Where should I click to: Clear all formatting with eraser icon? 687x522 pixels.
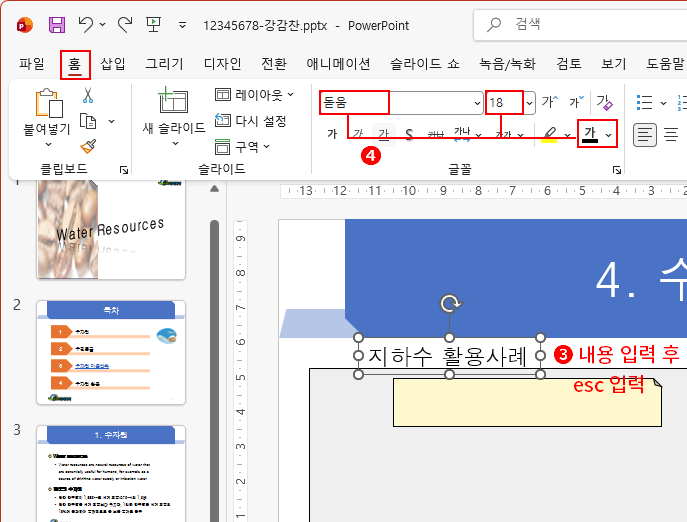pyautogui.click(x=604, y=103)
